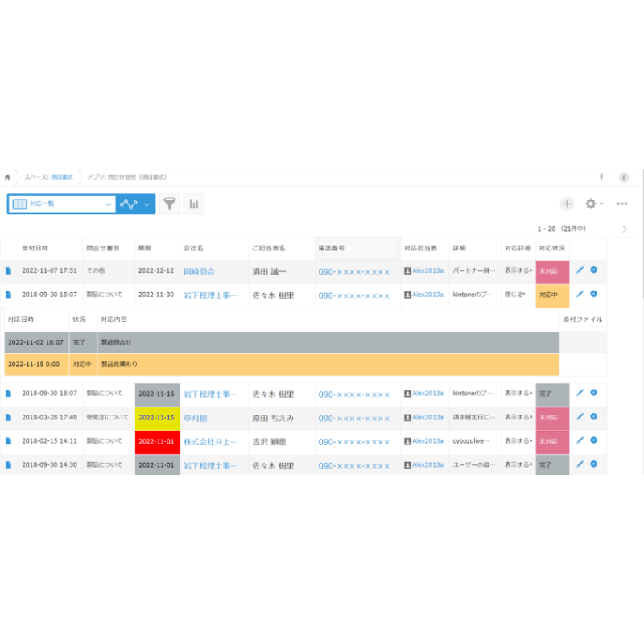
Task: Select pink 未対応 status in 岡崎商会 row
Action: coord(552,272)
